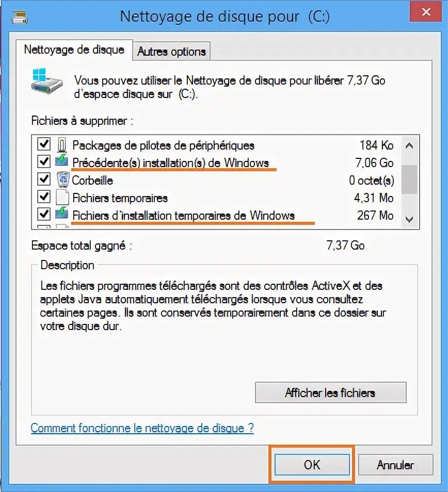This screenshot has height=492, width=448.
Task: Uncheck the Corbeille checkbox
Action: click(44, 179)
